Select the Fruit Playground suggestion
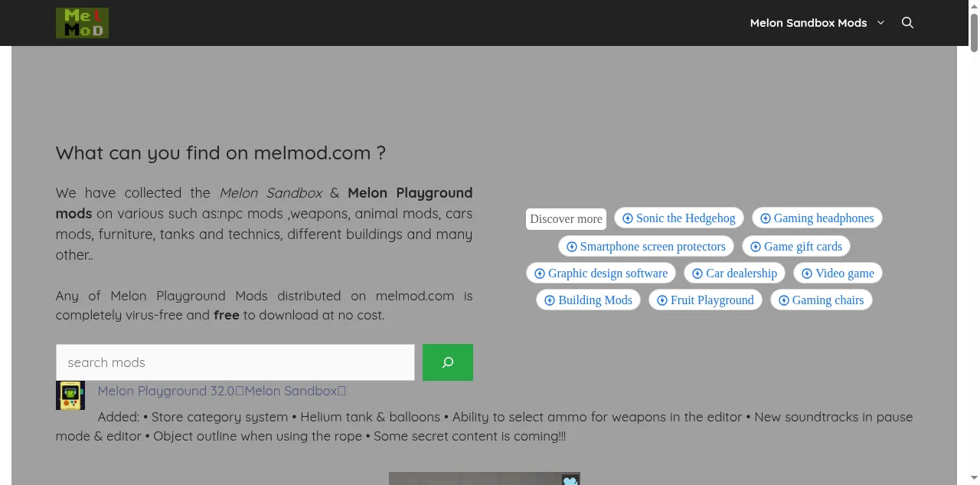Viewport: 980px width, 485px height. (x=705, y=300)
